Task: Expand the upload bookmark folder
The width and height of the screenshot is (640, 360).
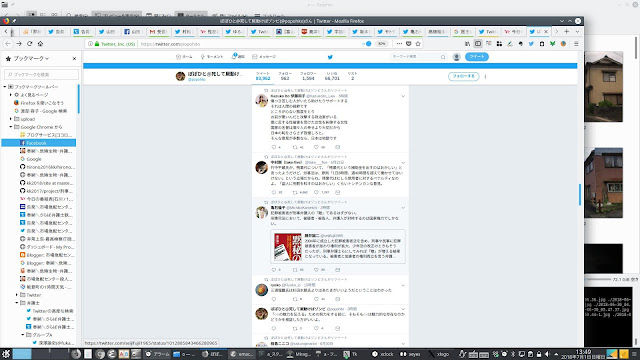Action: (x=11, y=119)
